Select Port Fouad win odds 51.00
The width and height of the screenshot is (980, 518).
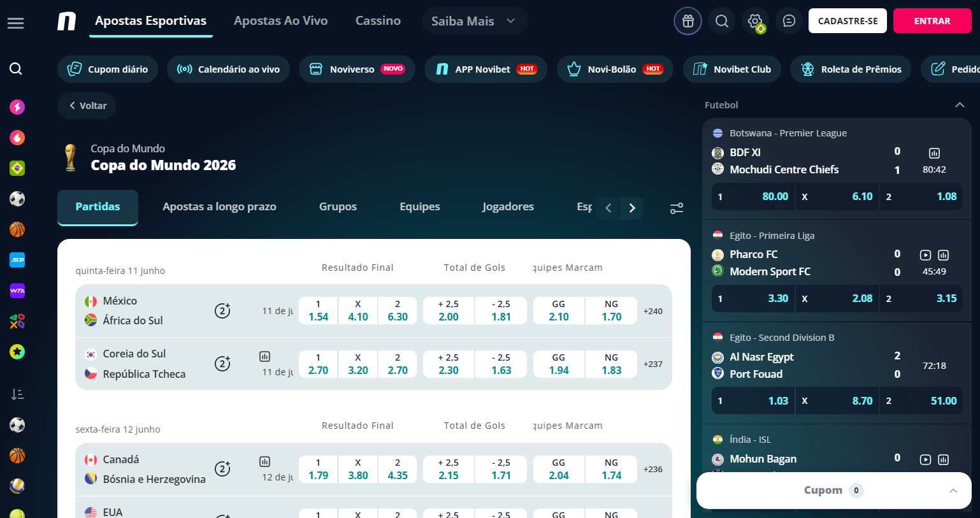(921, 401)
